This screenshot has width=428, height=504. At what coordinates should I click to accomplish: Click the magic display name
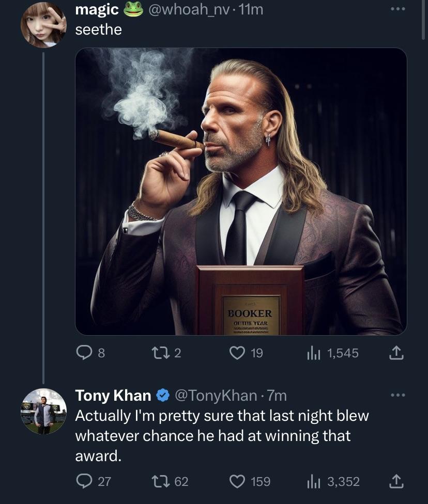[x=97, y=9]
